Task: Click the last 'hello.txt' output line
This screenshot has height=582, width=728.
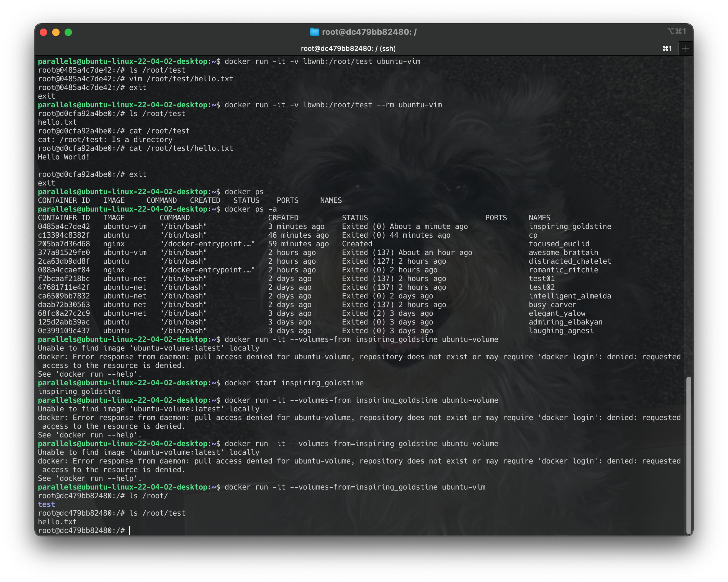Action: click(57, 522)
